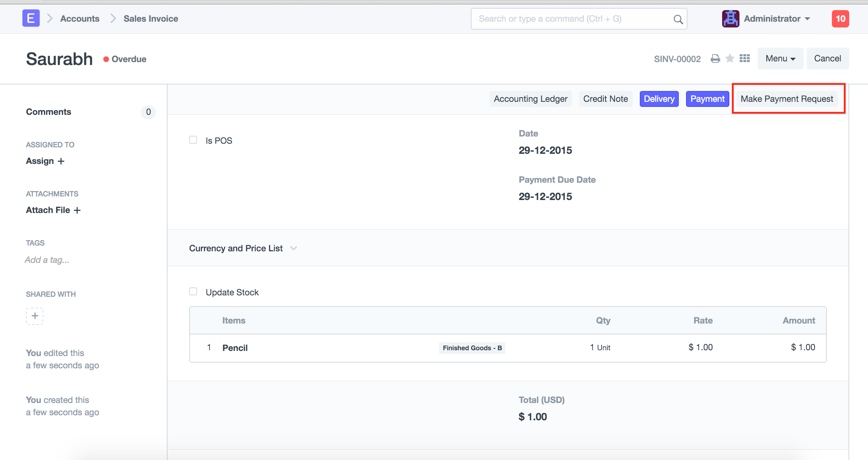The width and height of the screenshot is (868, 460).
Task: Star this invoice as favorite
Action: click(730, 58)
